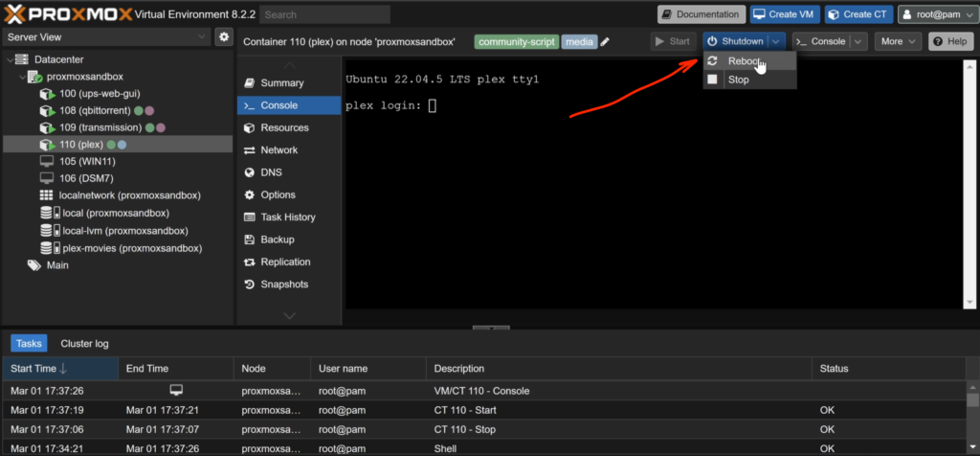The height and width of the screenshot is (456, 980).
Task: Open the Console dropdown arrow
Action: [x=858, y=41]
